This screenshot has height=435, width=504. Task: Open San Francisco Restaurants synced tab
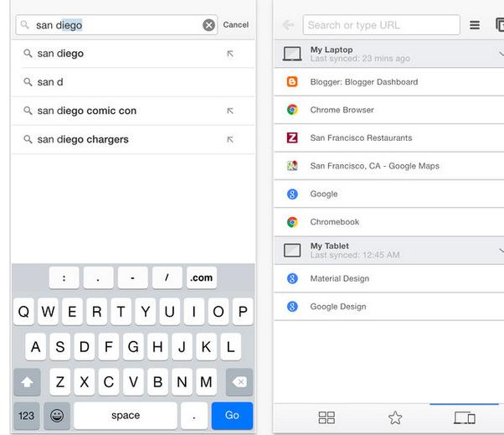[361, 137]
